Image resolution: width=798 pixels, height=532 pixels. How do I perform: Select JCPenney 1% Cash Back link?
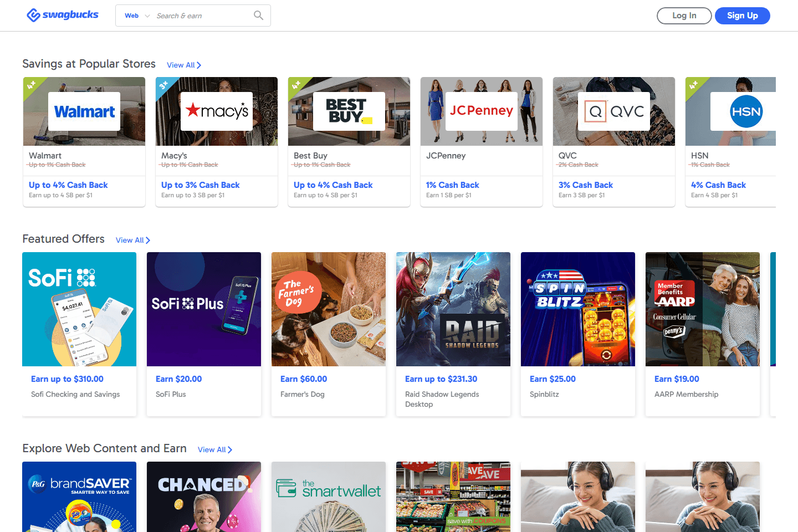click(x=452, y=185)
